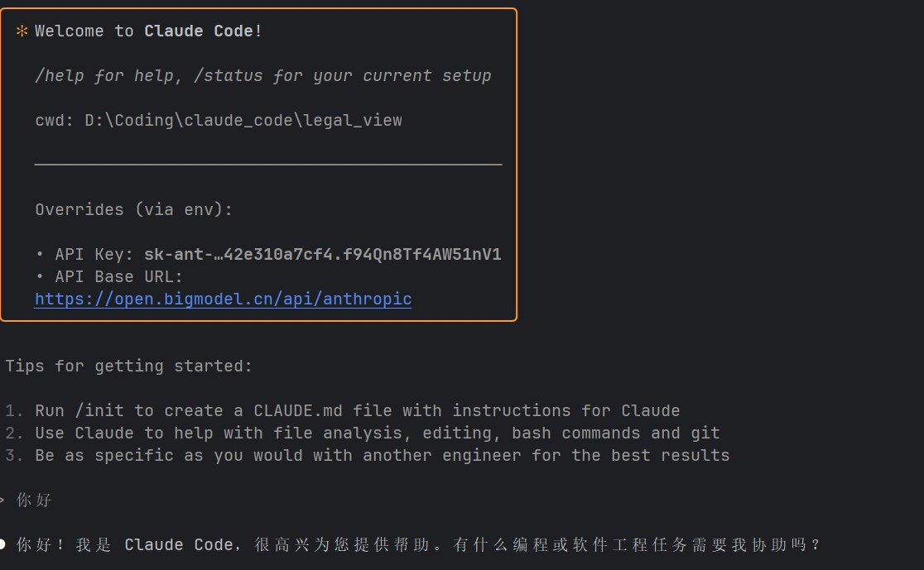Click the "Tips for getting started:" heading
Viewport: 924px width, 570px height.
click(128, 366)
